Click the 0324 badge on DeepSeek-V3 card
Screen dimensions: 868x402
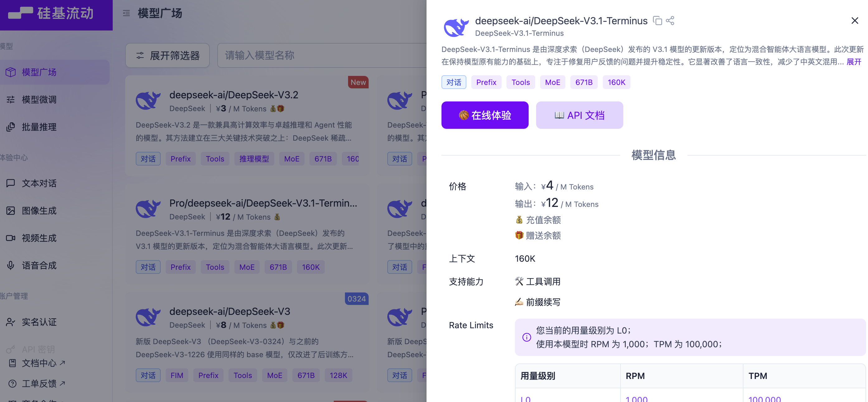click(356, 299)
